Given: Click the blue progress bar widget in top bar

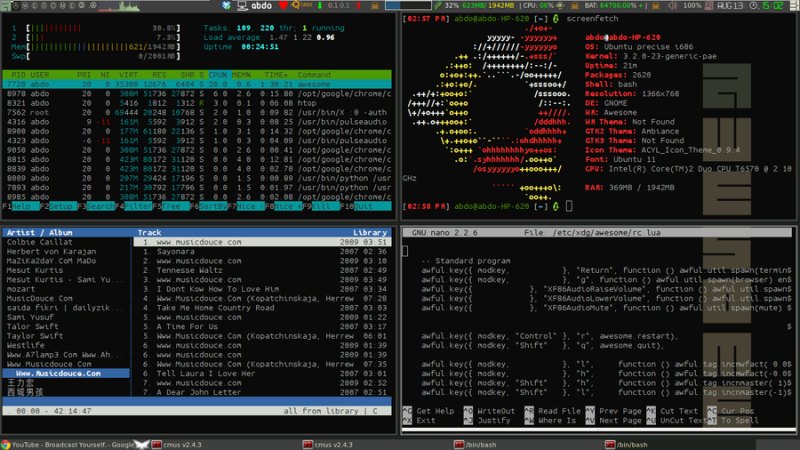Looking at the screenshot, I should (408, 6).
